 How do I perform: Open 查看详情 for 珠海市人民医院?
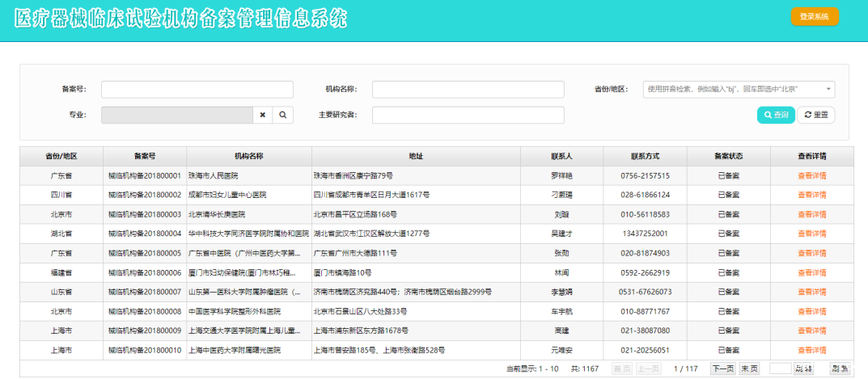point(811,175)
